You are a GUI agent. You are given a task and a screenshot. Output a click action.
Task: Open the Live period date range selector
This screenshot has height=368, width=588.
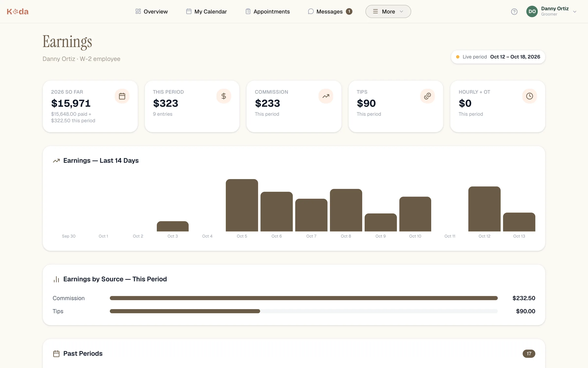click(x=498, y=57)
